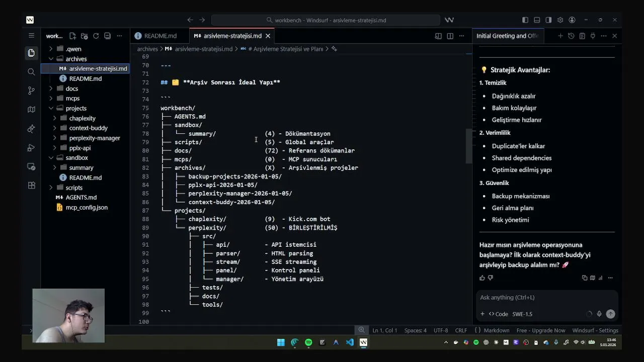Open the Search view in activity bar

[x=31, y=72]
